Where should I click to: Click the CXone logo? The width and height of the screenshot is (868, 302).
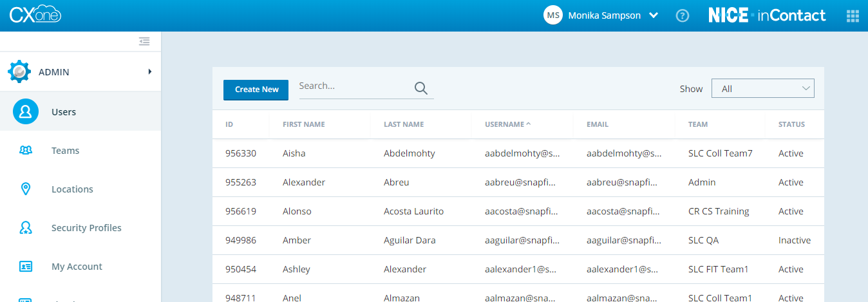point(35,15)
